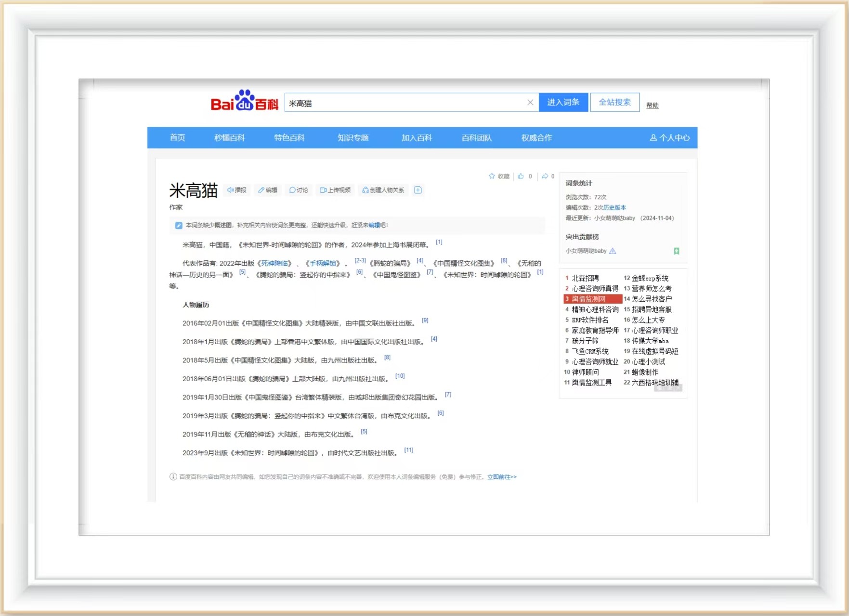The width and height of the screenshot is (849, 616).
Task: Click into the 米高猫 search field
Action: pyautogui.click(x=405, y=103)
